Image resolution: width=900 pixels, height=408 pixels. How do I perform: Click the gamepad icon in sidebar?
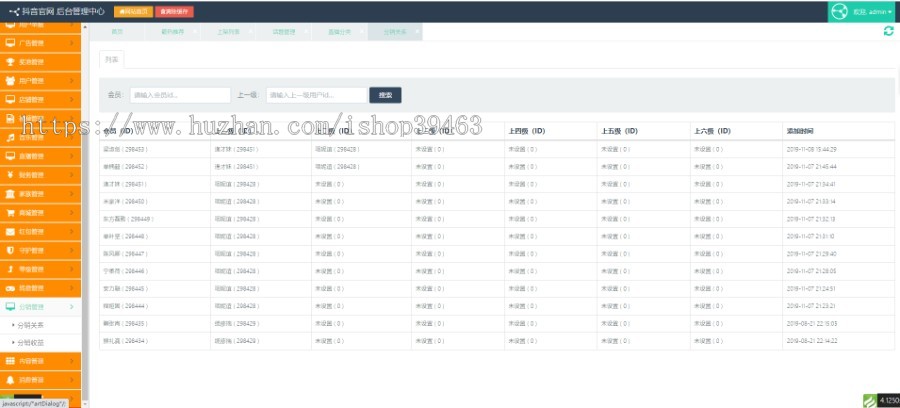pos(10,288)
